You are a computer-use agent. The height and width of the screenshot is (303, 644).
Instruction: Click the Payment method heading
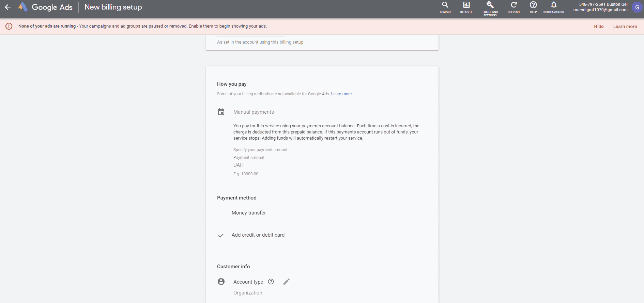click(x=237, y=198)
